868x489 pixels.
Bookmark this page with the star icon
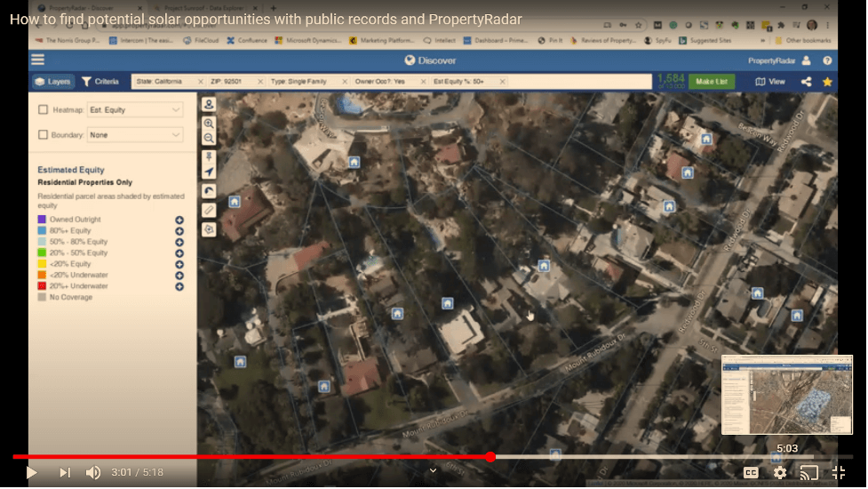pos(639,25)
